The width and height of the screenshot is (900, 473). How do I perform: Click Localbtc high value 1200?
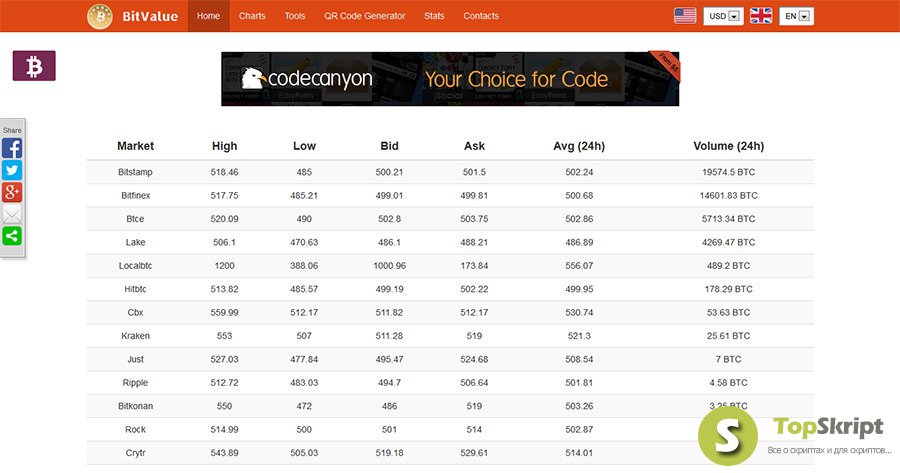(x=224, y=266)
